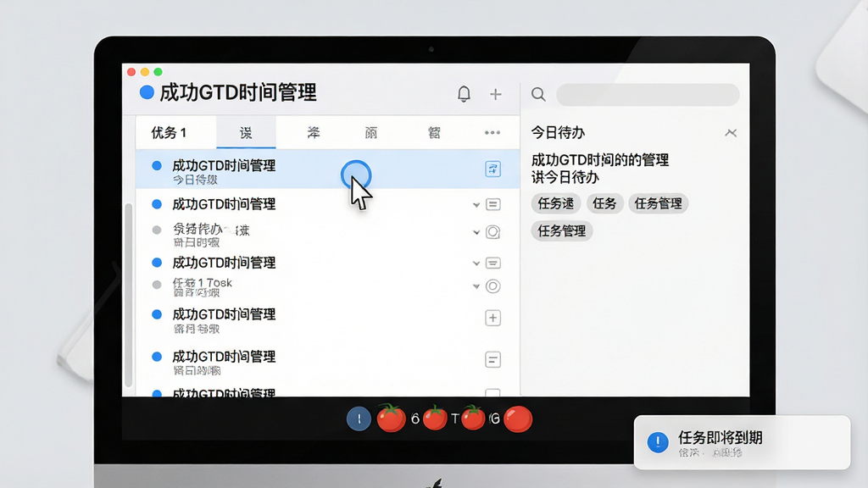Click the task list vertical scrollbar
Viewport: 868px width, 488px height.
coord(129,295)
